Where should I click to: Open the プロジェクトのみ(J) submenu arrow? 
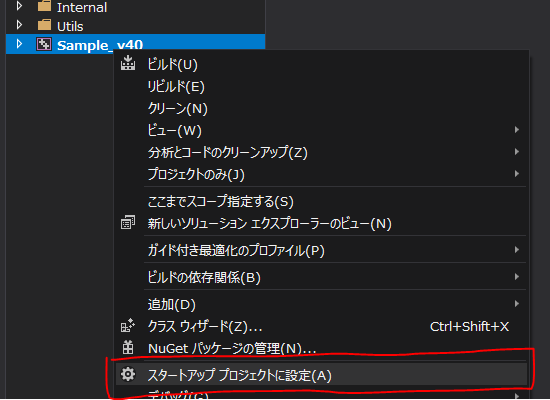tap(517, 173)
